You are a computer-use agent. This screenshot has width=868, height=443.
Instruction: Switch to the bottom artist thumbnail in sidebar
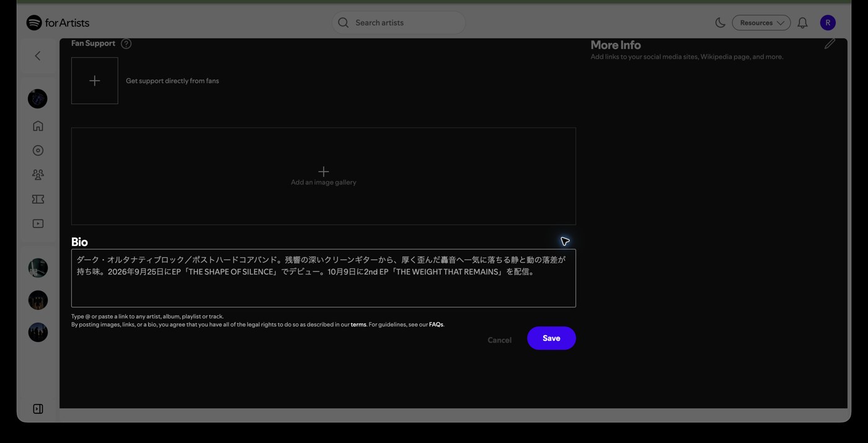point(38,332)
